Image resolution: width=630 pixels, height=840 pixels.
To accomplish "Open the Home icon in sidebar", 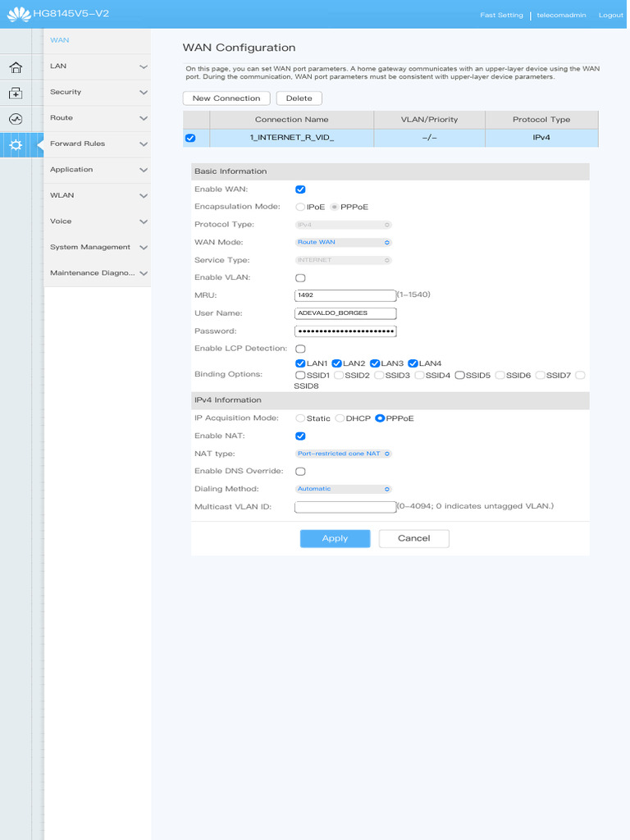I will click(16, 67).
